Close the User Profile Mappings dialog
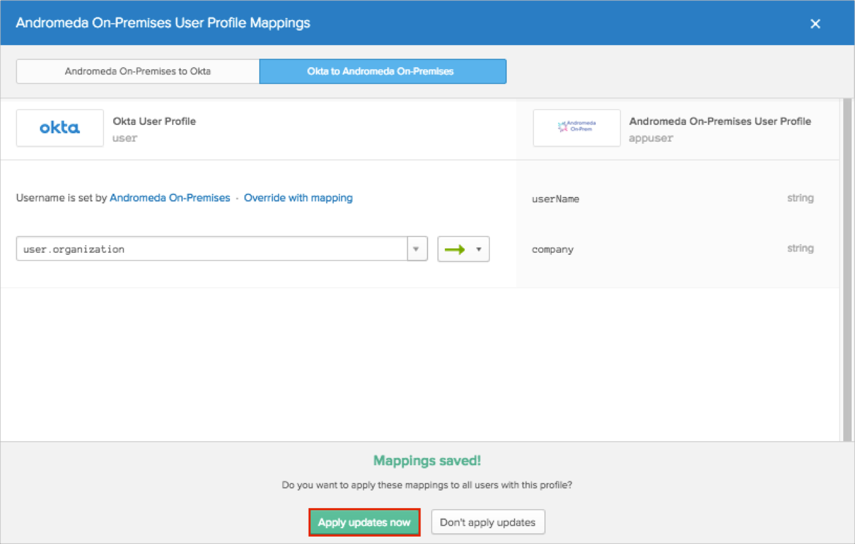This screenshot has height=544, width=855. click(815, 23)
